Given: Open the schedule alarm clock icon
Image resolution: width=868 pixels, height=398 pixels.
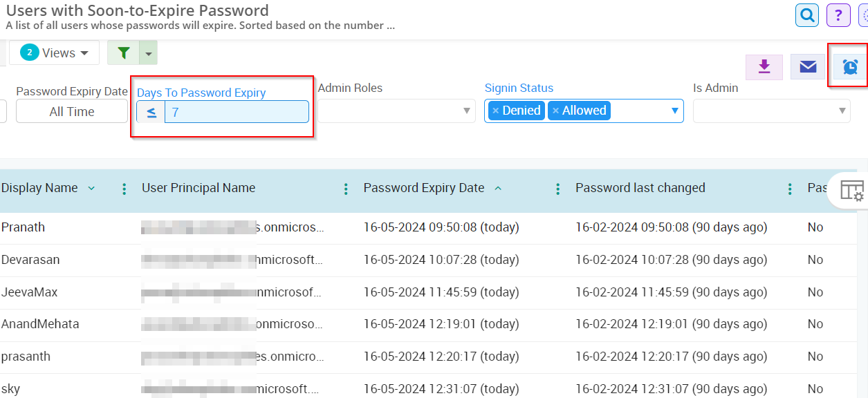Looking at the screenshot, I should (x=850, y=67).
